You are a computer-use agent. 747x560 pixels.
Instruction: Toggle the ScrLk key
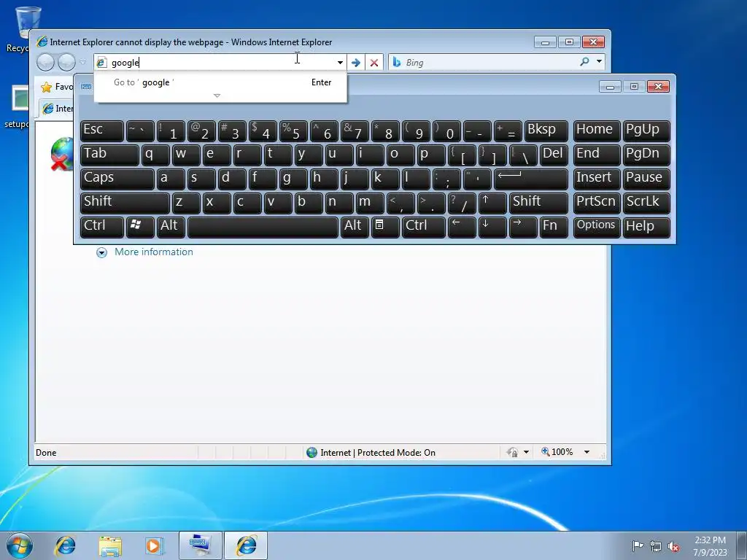[646, 203]
